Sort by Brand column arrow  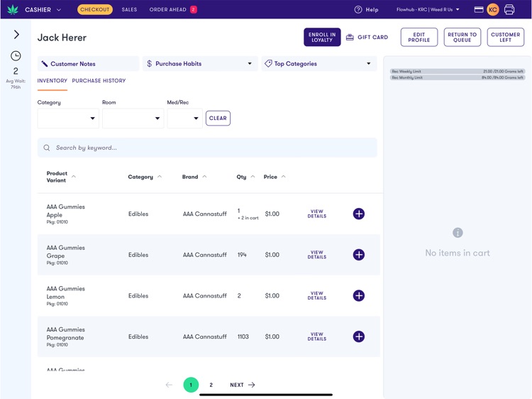pyautogui.click(x=204, y=177)
